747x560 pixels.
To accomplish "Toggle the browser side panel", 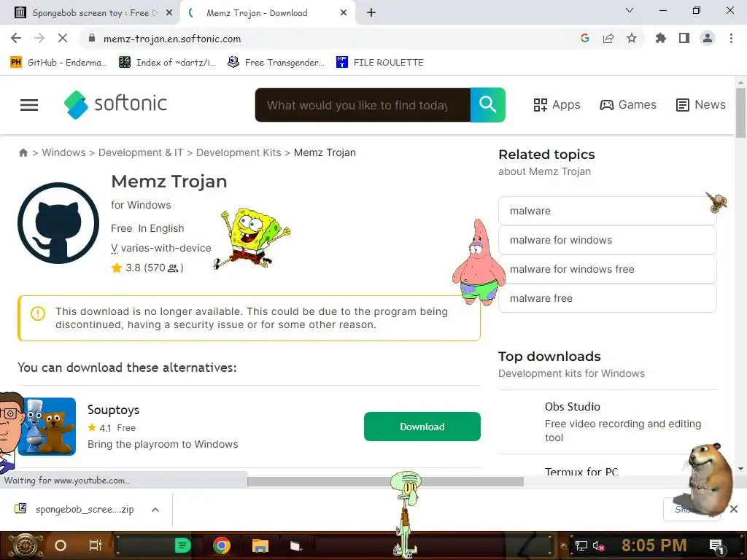I will tap(684, 38).
